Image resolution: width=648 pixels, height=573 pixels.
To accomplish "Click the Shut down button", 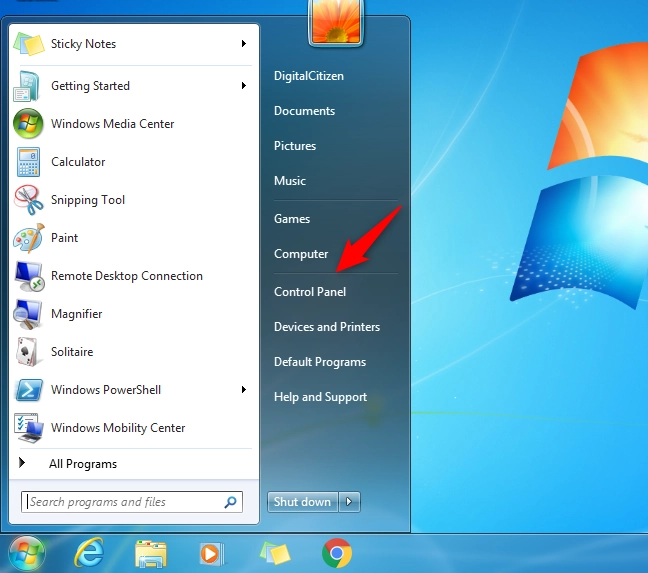I will pos(303,502).
